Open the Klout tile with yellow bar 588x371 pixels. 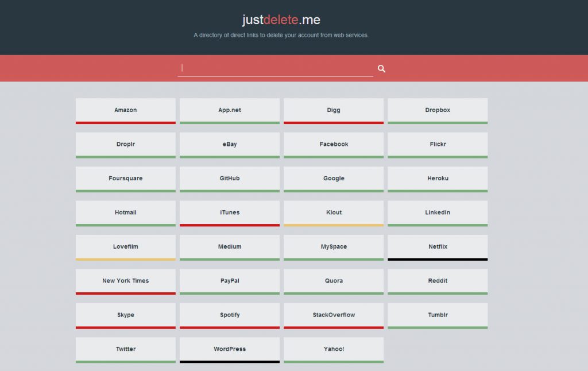pyautogui.click(x=334, y=212)
